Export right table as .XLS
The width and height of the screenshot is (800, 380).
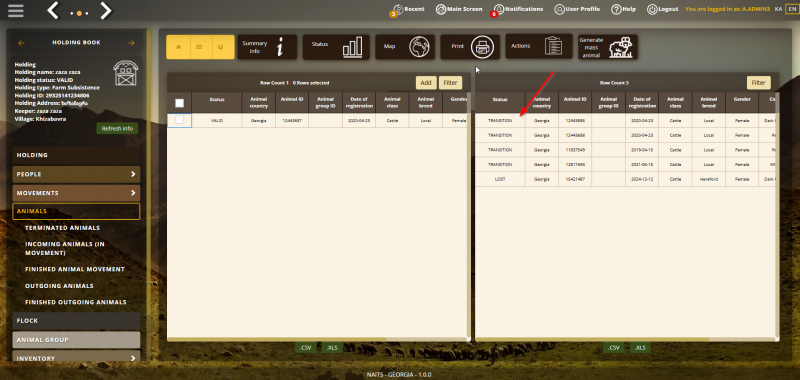click(640, 348)
